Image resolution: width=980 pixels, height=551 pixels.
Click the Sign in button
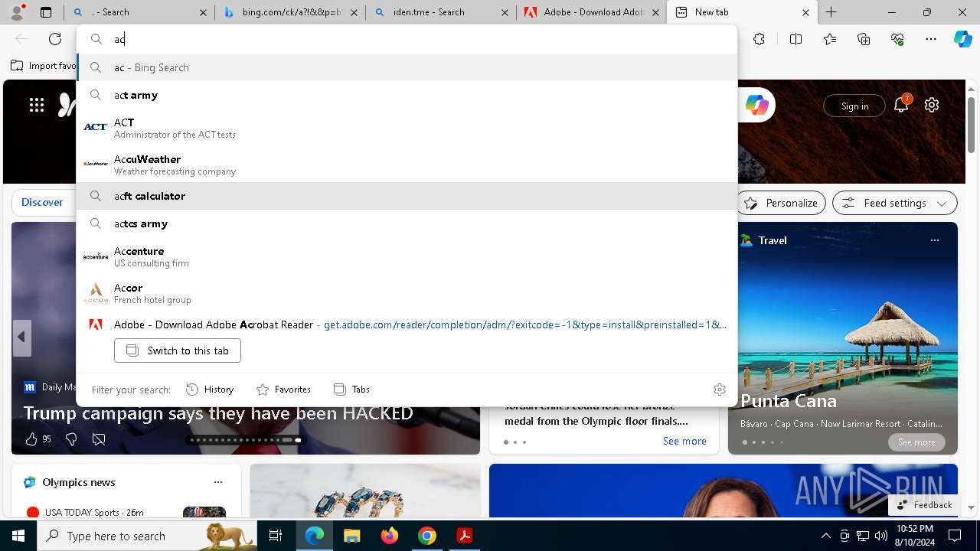(x=854, y=106)
